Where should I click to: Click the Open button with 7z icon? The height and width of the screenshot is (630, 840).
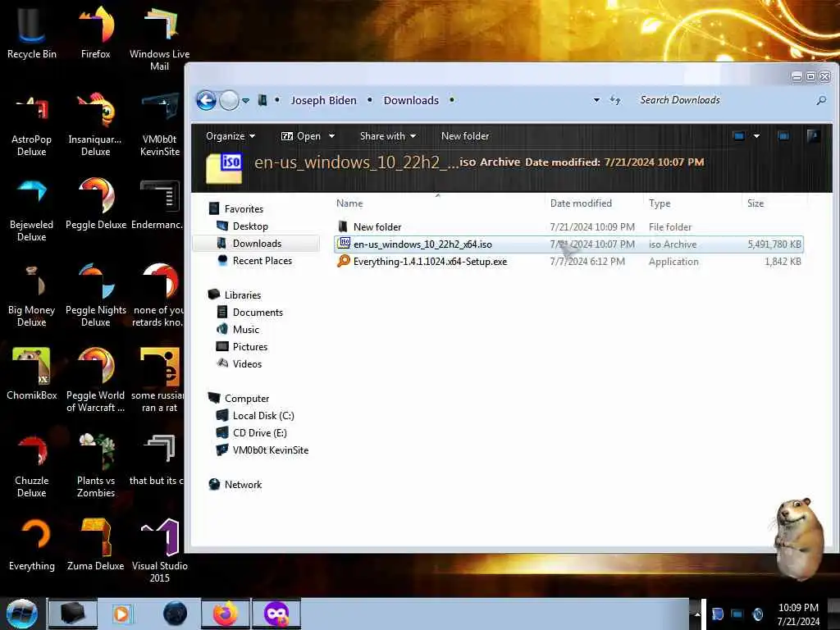(x=301, y=136)
